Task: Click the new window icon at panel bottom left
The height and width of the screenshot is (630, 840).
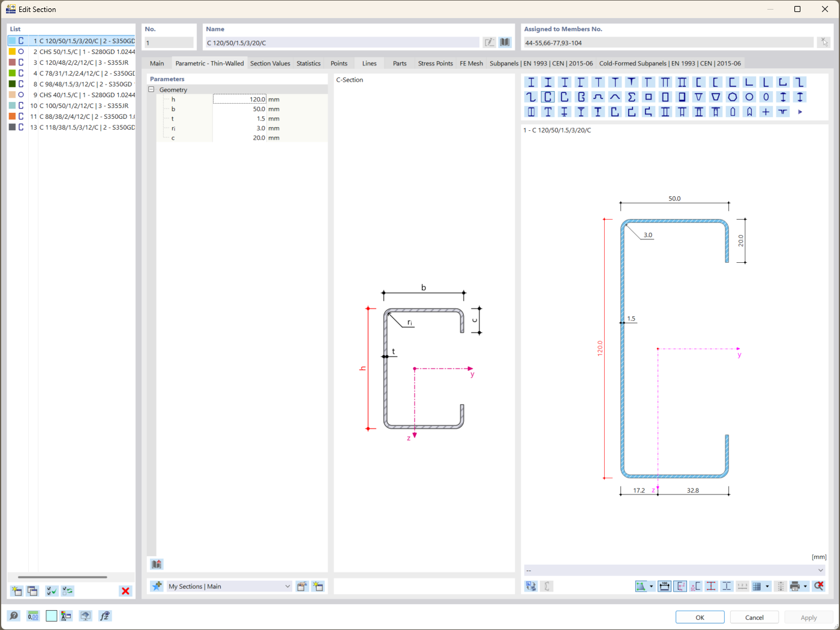Action: coord(16,591)
